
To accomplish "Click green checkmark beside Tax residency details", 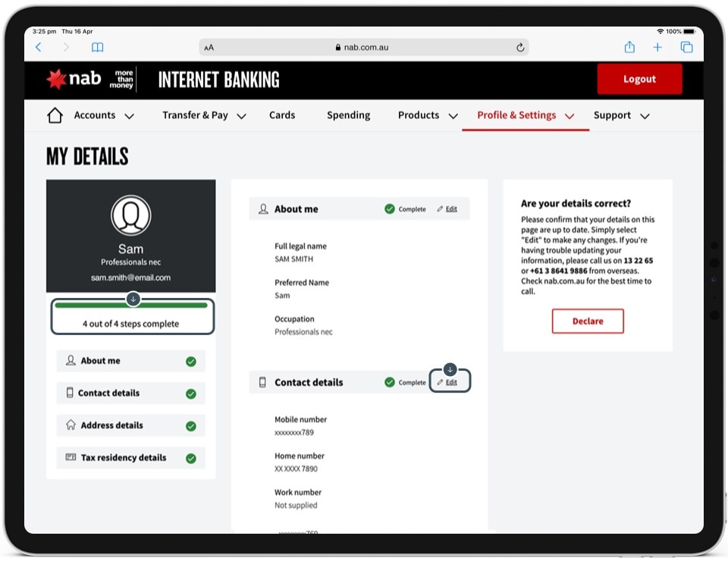I will tap(191, 458).
